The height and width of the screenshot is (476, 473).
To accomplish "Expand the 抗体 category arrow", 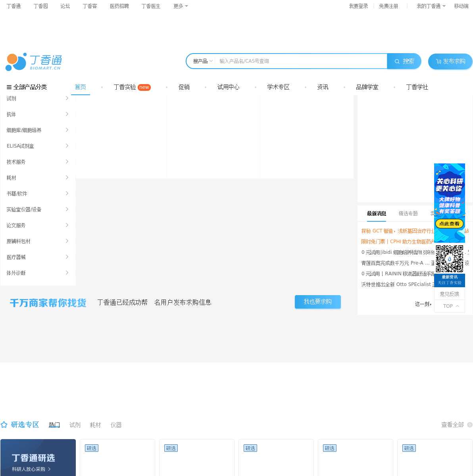I will point(67,114).
